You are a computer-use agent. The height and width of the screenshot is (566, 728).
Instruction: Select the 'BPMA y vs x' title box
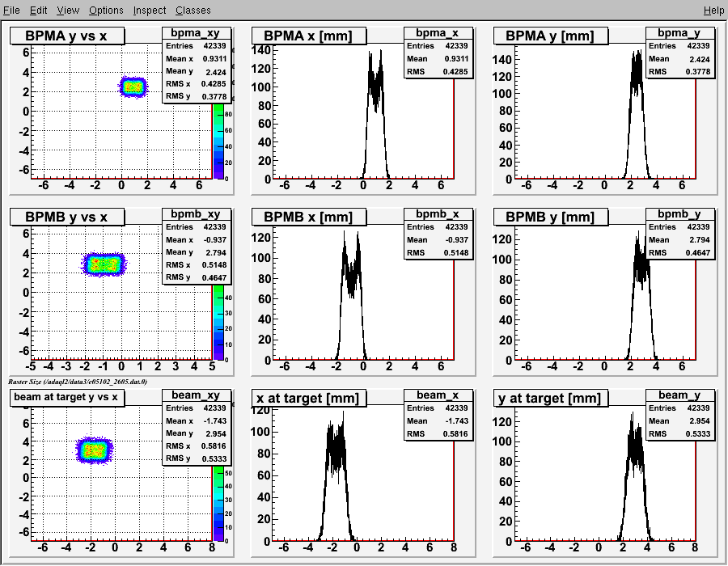pyautogui.click(x=67, y=36)
